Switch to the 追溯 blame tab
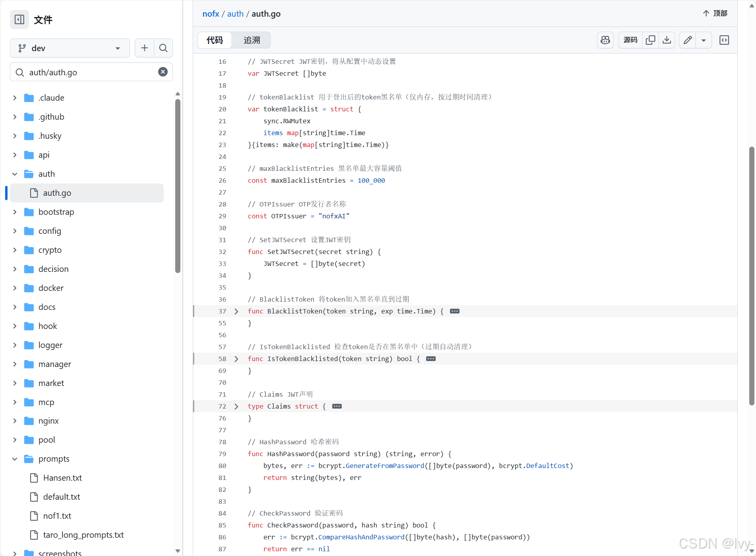Image resolution: width=756 pixels, height=556 pixels. point(252,40)
